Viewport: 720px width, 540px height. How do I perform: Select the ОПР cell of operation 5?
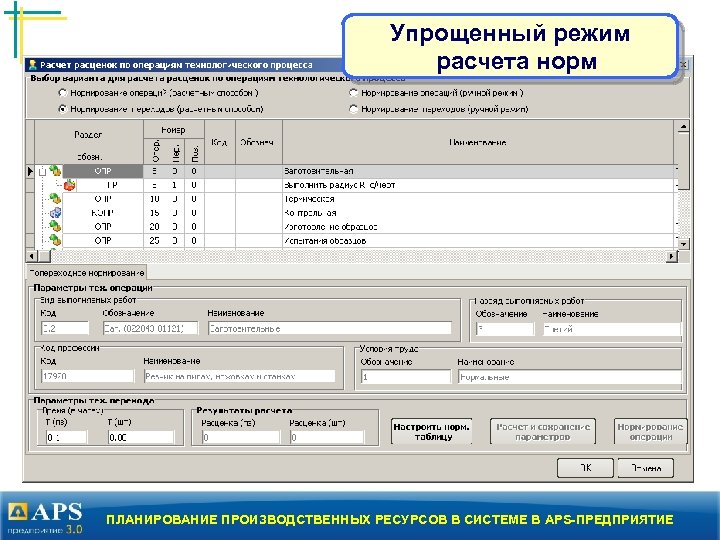point(103,171)
